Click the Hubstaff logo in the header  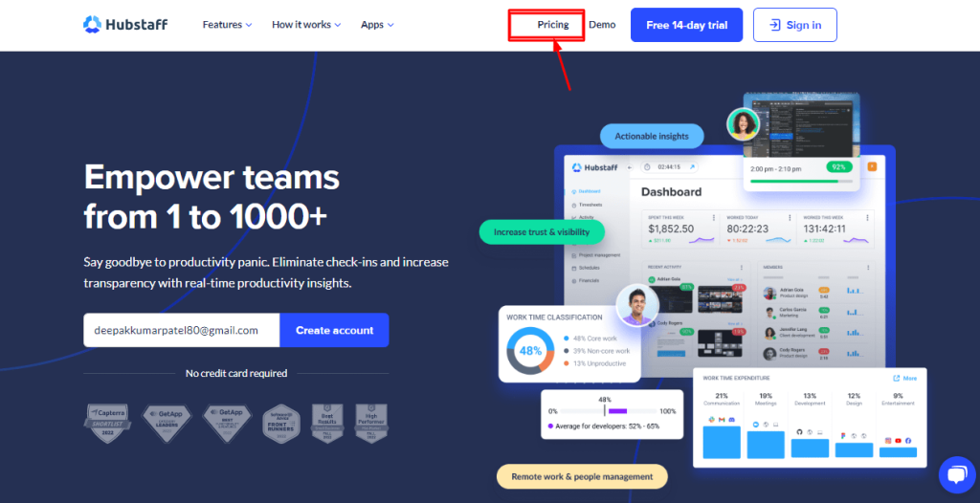click(125, 25)
